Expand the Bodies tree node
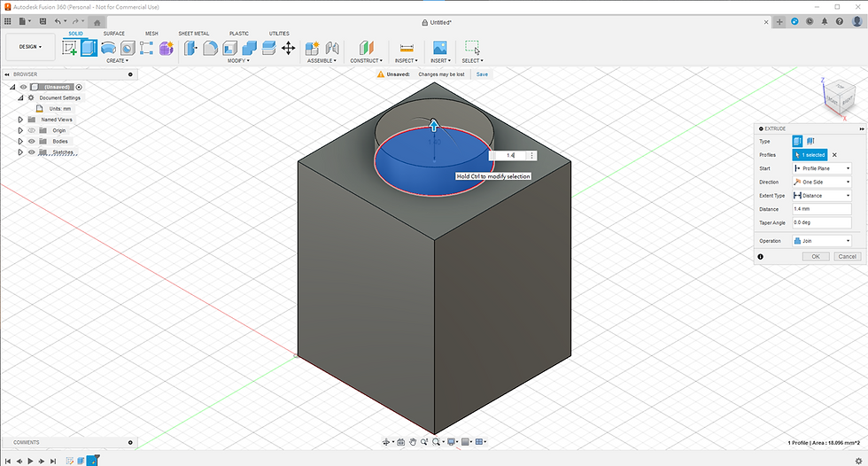Image resolution: width=868 pixels, height=466 pixels. (20, 141)
